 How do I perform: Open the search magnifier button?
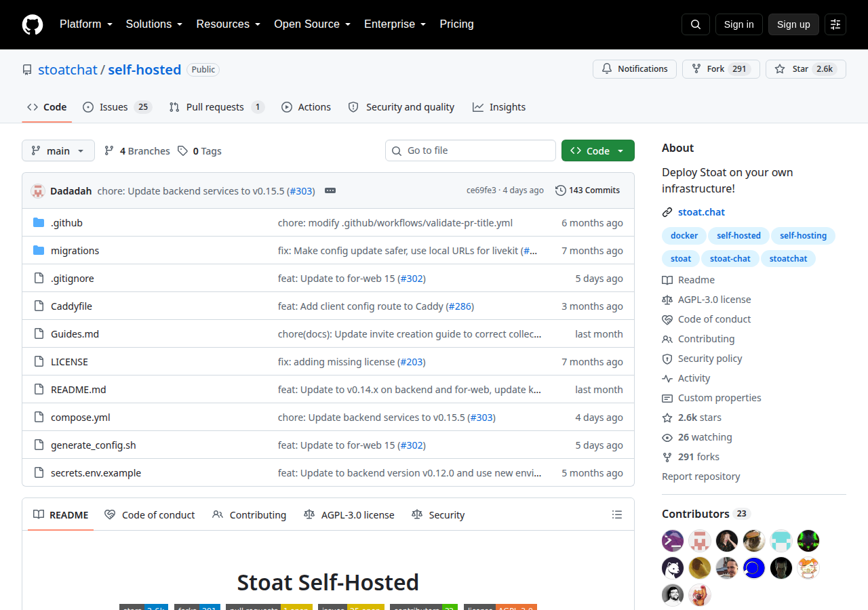coord(696,24)
